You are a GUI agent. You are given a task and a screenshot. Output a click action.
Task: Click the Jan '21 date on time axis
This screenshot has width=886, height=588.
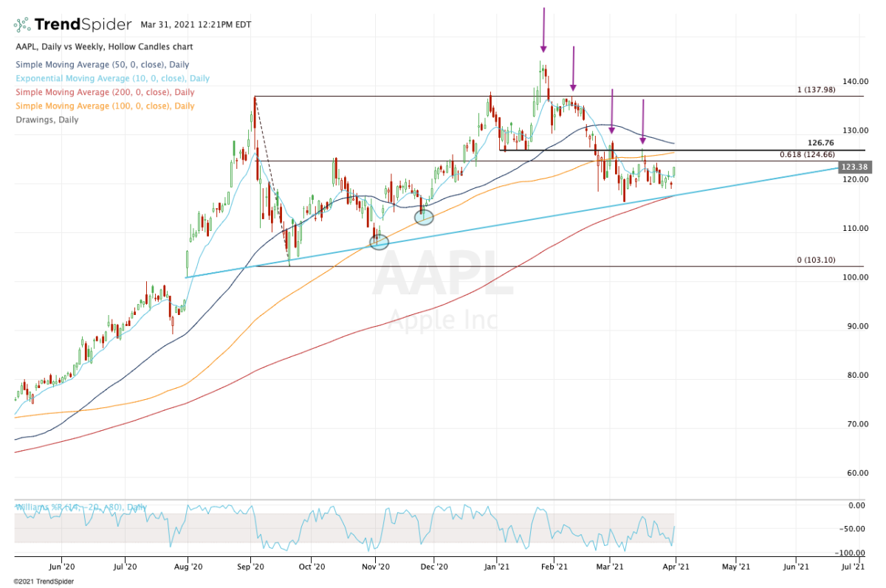coord(497,567)
